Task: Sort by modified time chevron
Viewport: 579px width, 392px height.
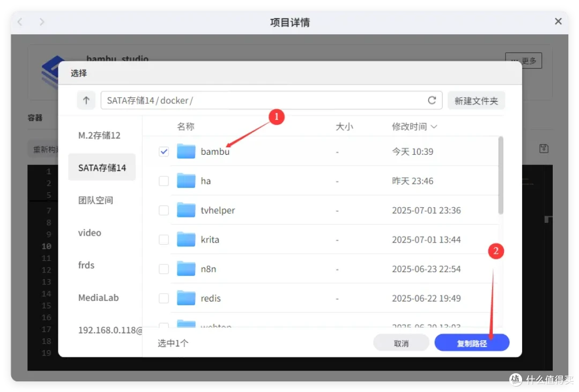Action: (434, 127)
